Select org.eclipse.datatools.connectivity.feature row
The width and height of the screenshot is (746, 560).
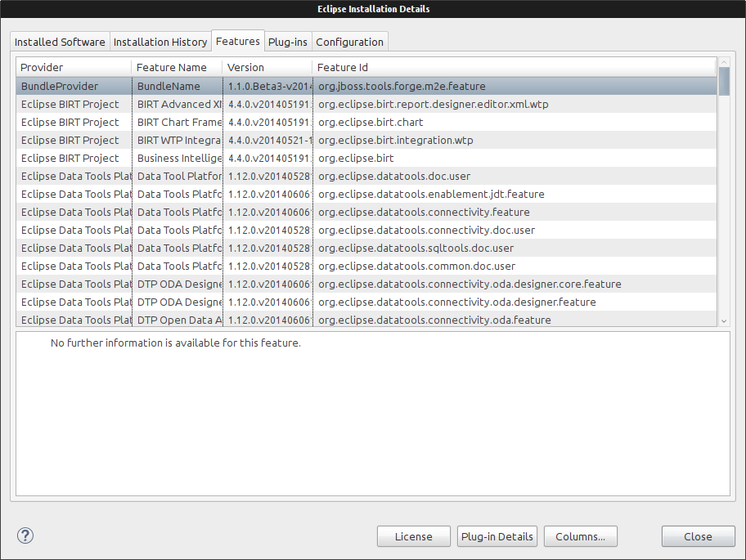[x=366, y=212]
